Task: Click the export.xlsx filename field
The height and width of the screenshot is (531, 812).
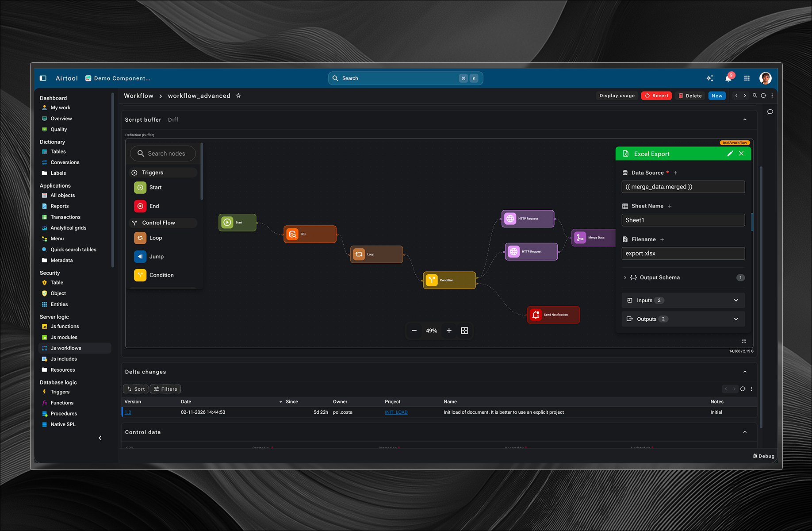Action: tap(683, 253)
